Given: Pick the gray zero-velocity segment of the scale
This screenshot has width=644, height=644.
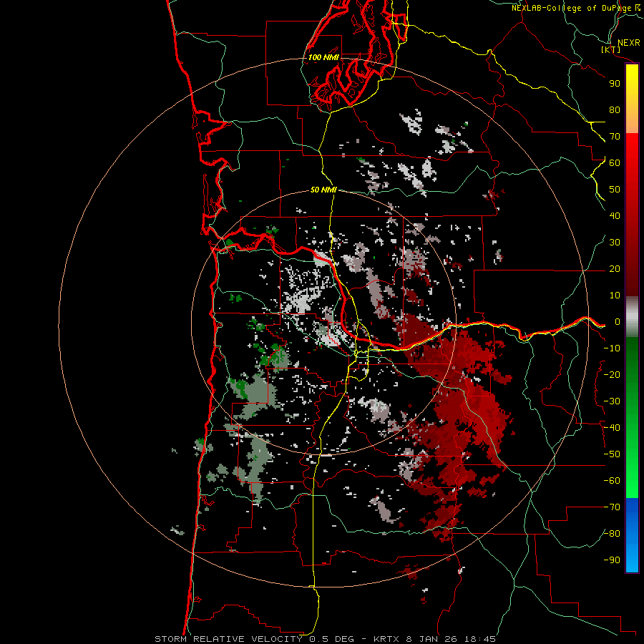Looking at the screenshot, I should point(632,317).
